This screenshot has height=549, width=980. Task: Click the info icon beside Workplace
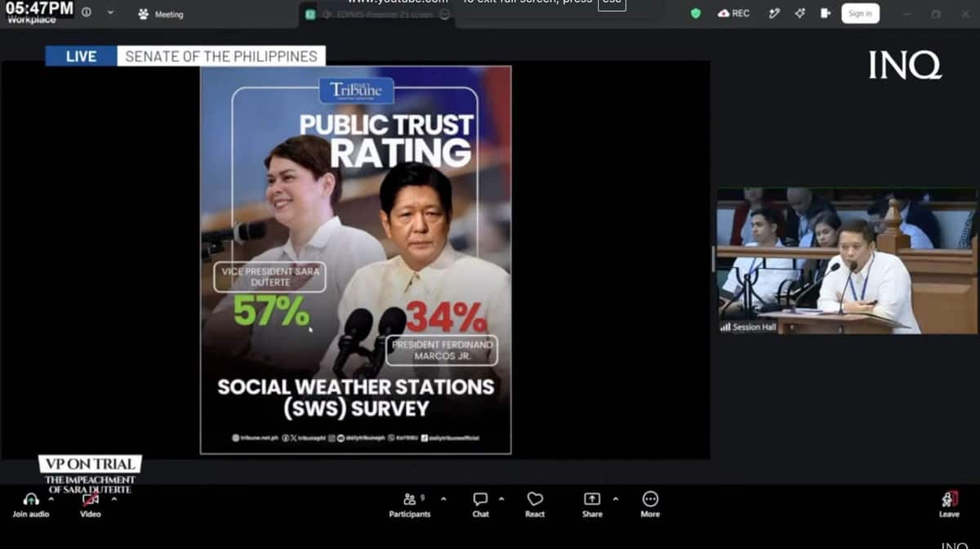pos(86,12)
